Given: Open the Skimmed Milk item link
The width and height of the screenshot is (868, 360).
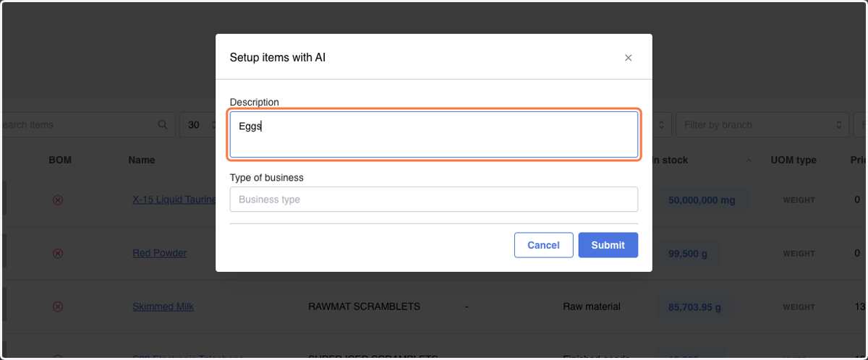Looking at the screenshot, I should 163,307.
